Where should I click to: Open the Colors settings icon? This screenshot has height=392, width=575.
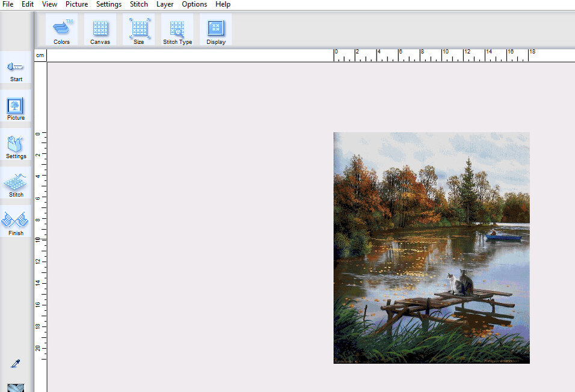61,29
